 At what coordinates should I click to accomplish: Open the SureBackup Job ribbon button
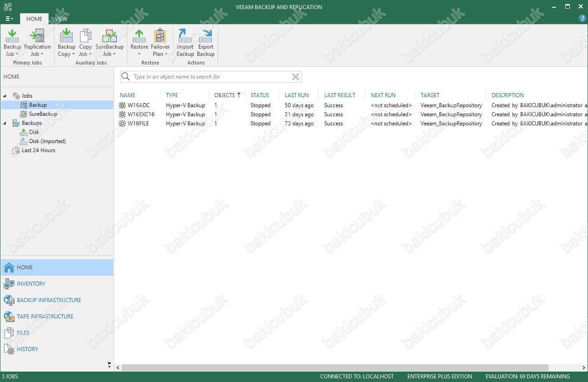pos(110,43)
